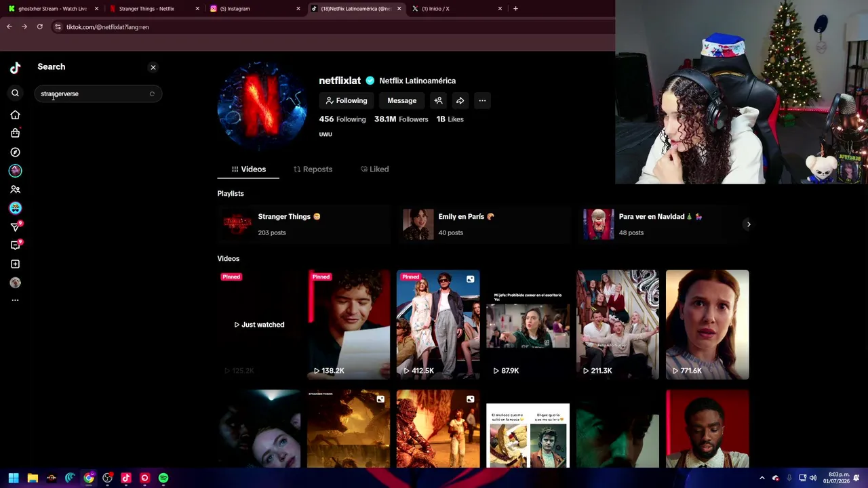
Task: Click the Following button on netflixlat profile
Action: (346, 100)
